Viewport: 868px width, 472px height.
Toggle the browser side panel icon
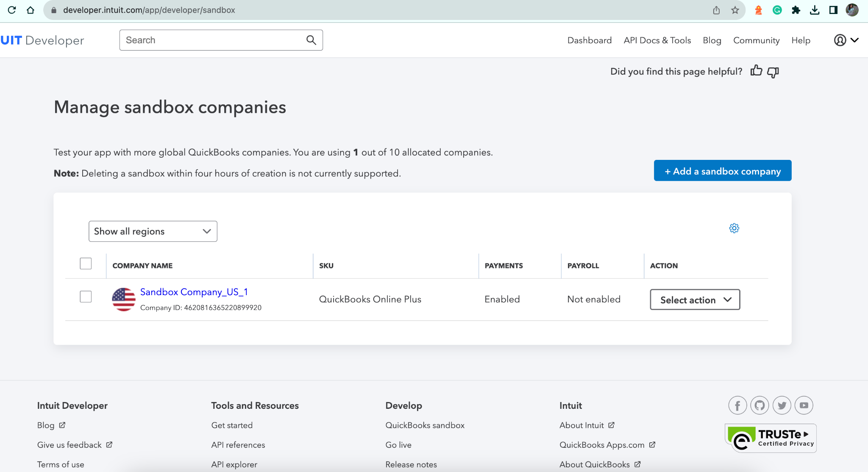833,10
